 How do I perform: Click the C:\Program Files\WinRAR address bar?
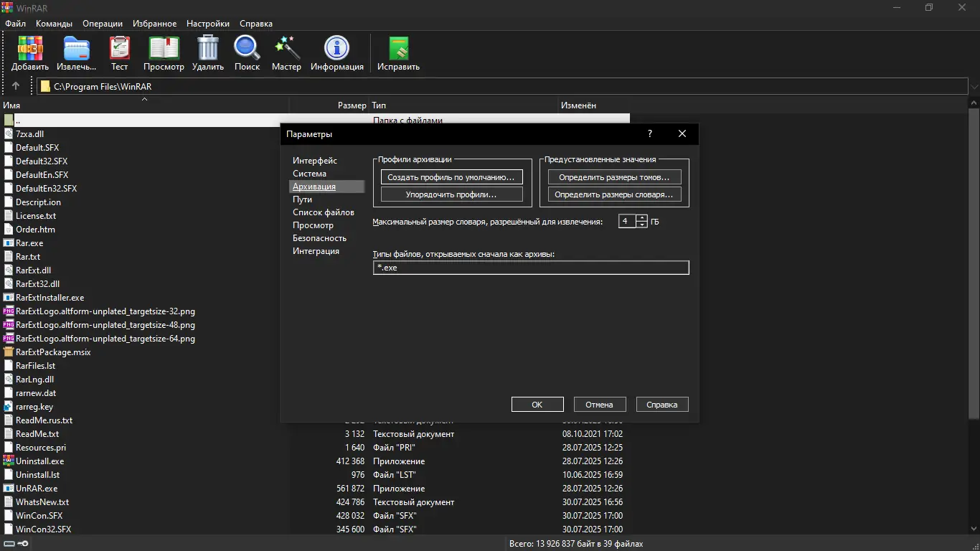pos(502,87)
